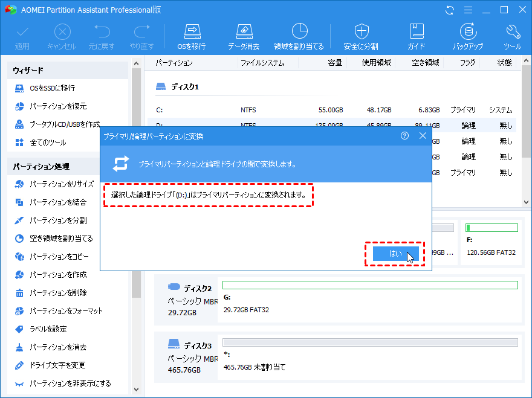Sort by 空き領域 column header
This screenshot has width=532, height=398.
coord(426,63)
